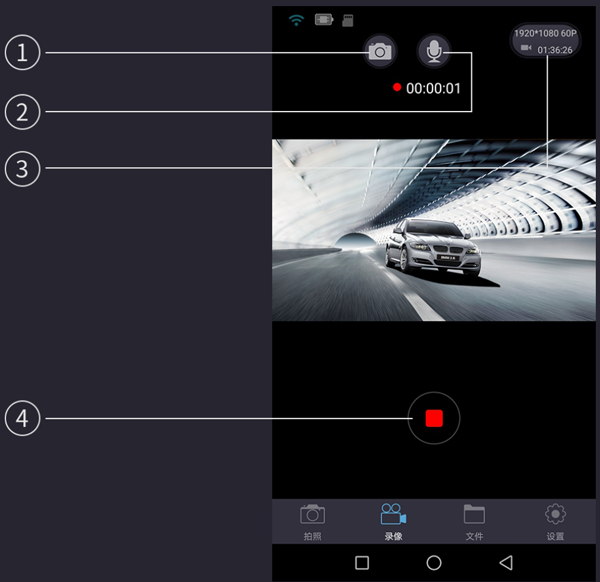Viewport: 600px width, 582px height.
Task: Open the 设置 settings tab
Action: point(555,522)
